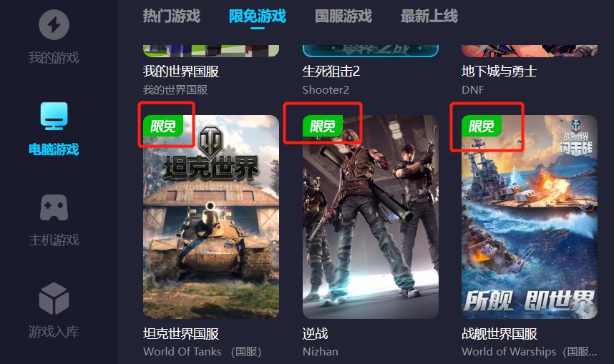Open the 战舰世界 warships cover thumbnail
This screenshot has height=364, width=614.
530,217
